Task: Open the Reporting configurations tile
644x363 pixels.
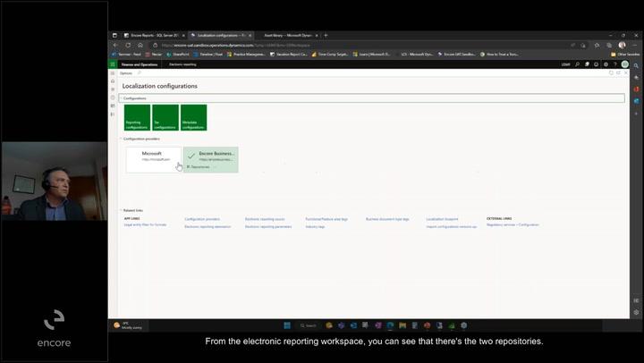Action: [137, 117]
